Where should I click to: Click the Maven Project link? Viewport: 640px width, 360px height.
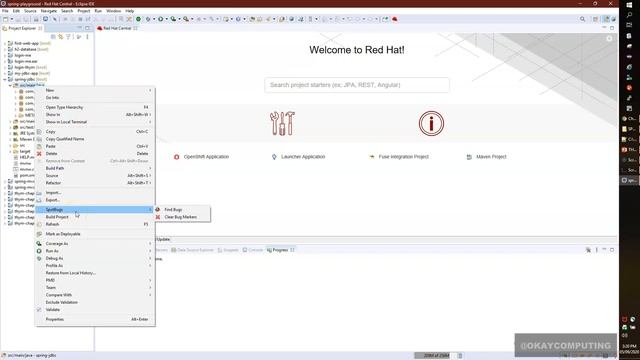pyautogui.click(x=487, y=157)
